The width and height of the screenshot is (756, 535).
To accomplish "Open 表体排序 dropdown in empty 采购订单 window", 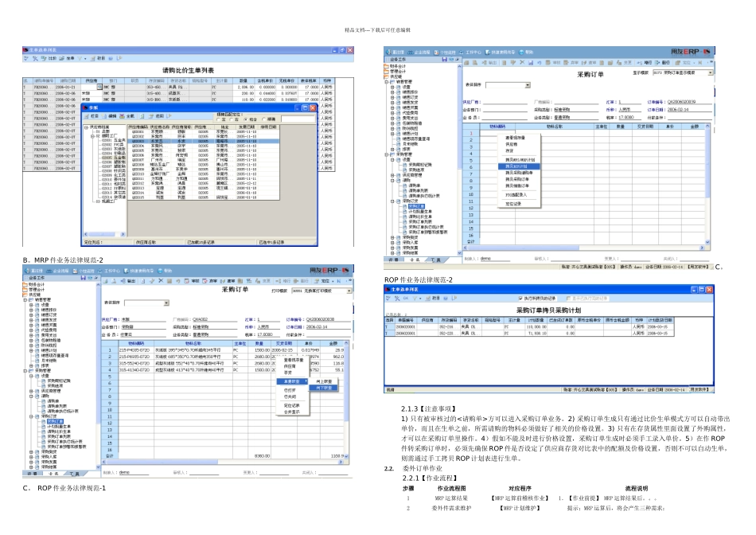I will click(528, 85).
